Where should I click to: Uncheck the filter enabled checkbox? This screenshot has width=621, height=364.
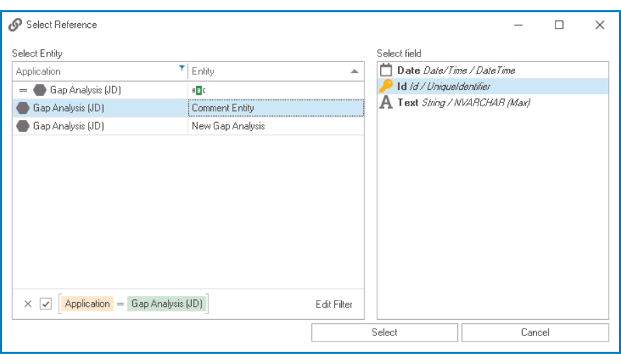coord(46,304)
